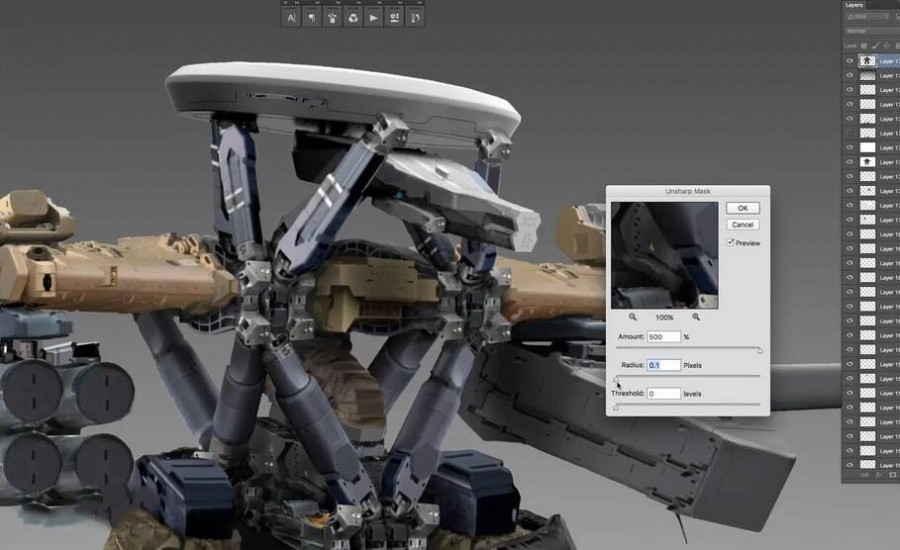Screen dimensions: 900x550
Task: Zoom out the Unsharp Mask preview
Action: [x=633, y=317]
